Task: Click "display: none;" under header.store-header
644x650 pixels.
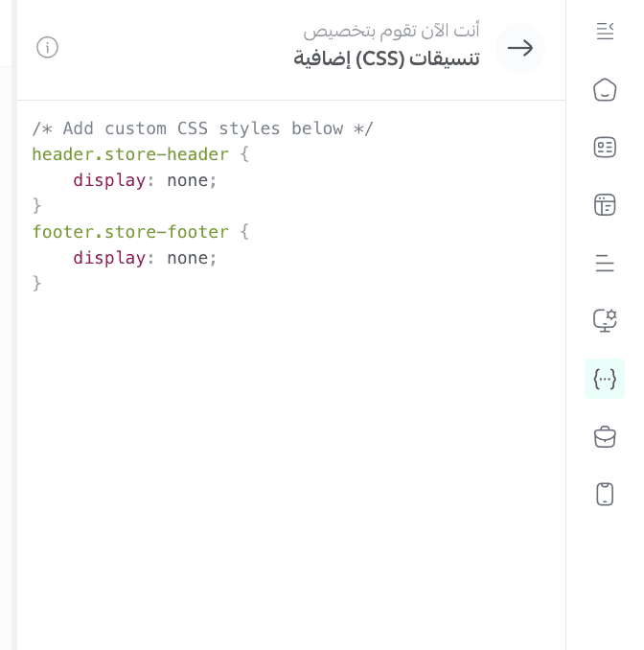Action: coord(146,180)
